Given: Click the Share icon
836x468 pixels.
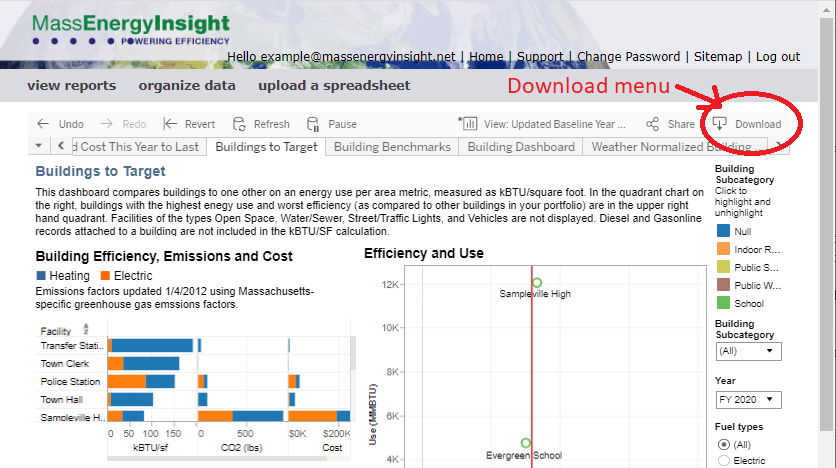Looking at the screenshot, I should tap(653, 124).
